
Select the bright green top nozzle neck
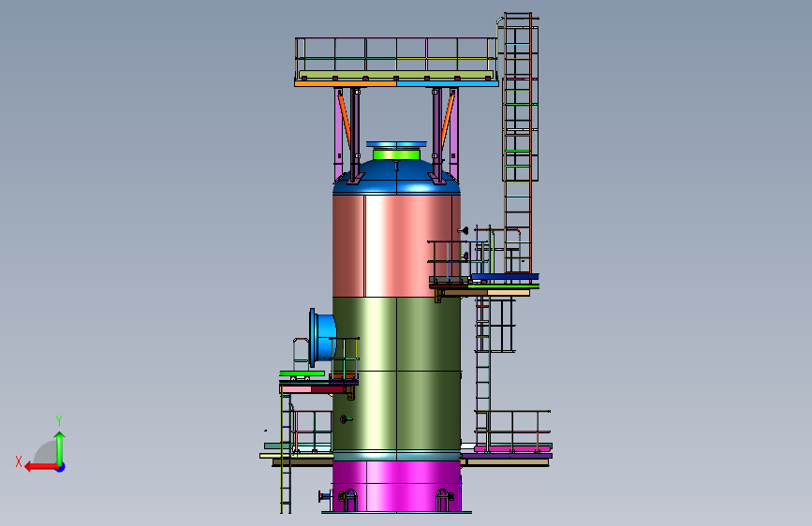pos(396,154)
